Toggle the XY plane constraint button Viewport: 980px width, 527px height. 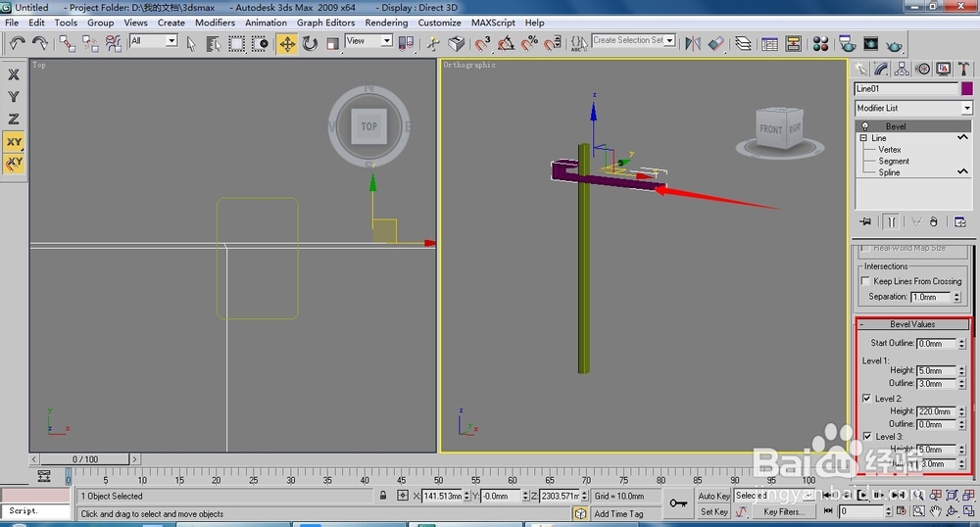click(14, 142)
